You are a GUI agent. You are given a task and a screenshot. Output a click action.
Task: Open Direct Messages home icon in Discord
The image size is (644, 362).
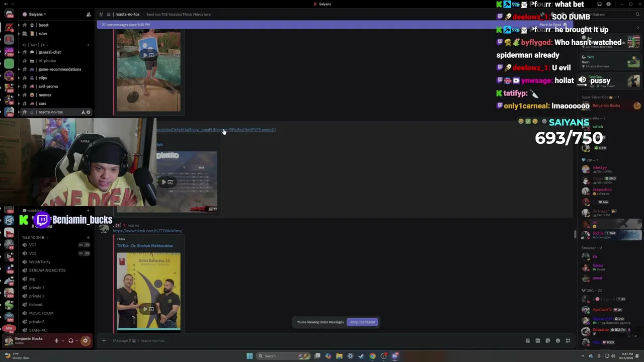pyautogui.click(x=9, y=14)
